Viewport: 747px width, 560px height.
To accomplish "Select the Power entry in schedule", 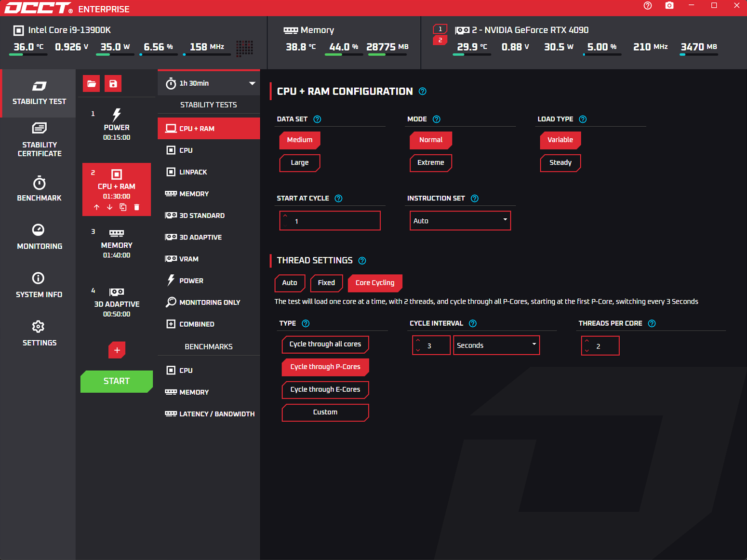I will click(x=117, y=125).
